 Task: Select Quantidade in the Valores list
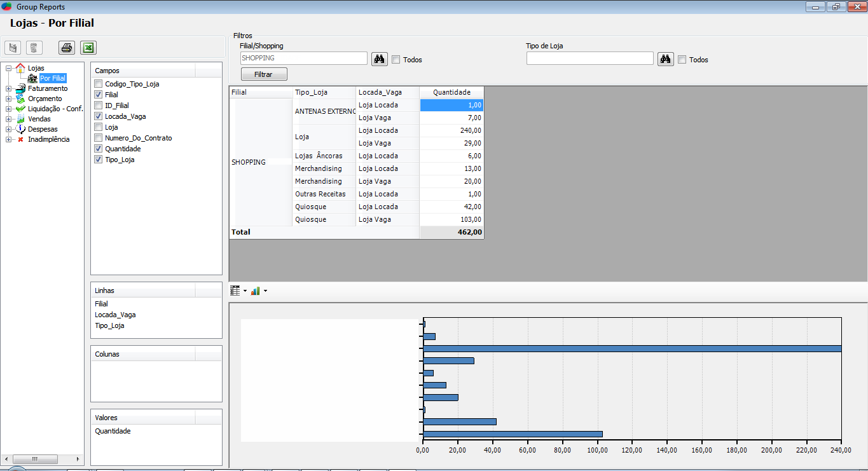point(113,431)
